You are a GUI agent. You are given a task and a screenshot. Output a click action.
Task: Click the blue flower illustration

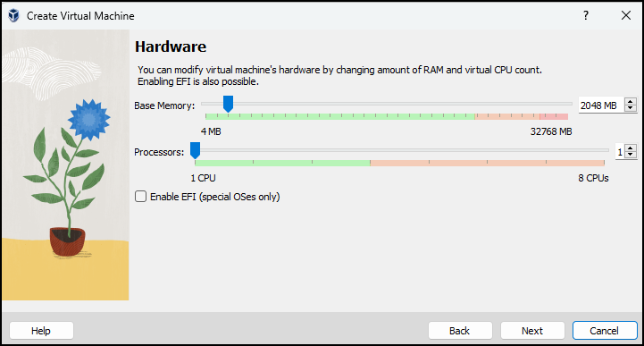pyautogui.click(x=88, y=119)
